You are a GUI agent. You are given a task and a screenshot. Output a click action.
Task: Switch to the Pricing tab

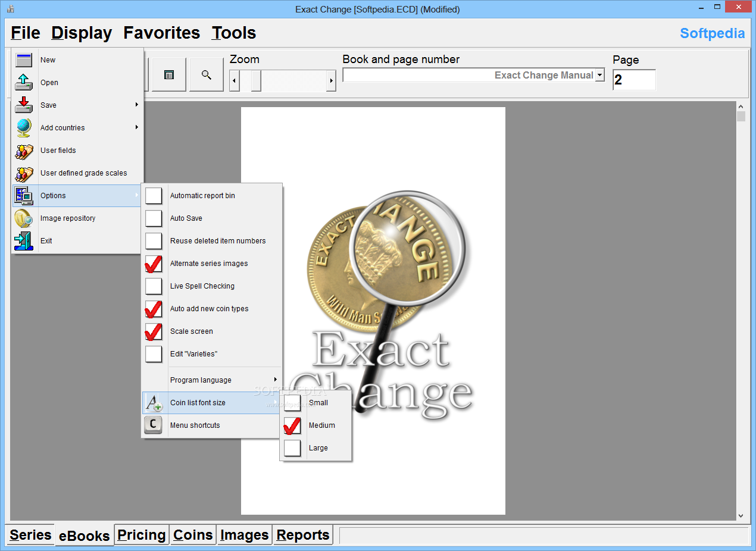(142, 535)
